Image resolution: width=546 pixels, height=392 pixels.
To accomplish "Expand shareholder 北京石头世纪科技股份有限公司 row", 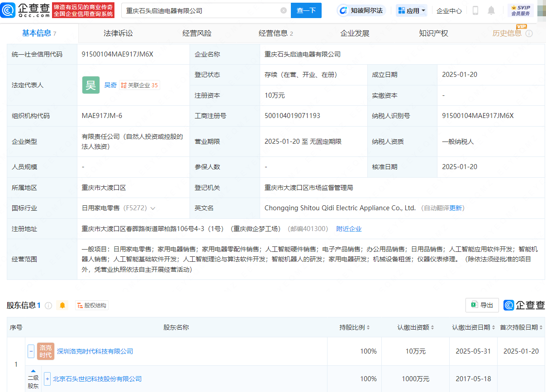I will pyautogui.click(x=47, y=379).
